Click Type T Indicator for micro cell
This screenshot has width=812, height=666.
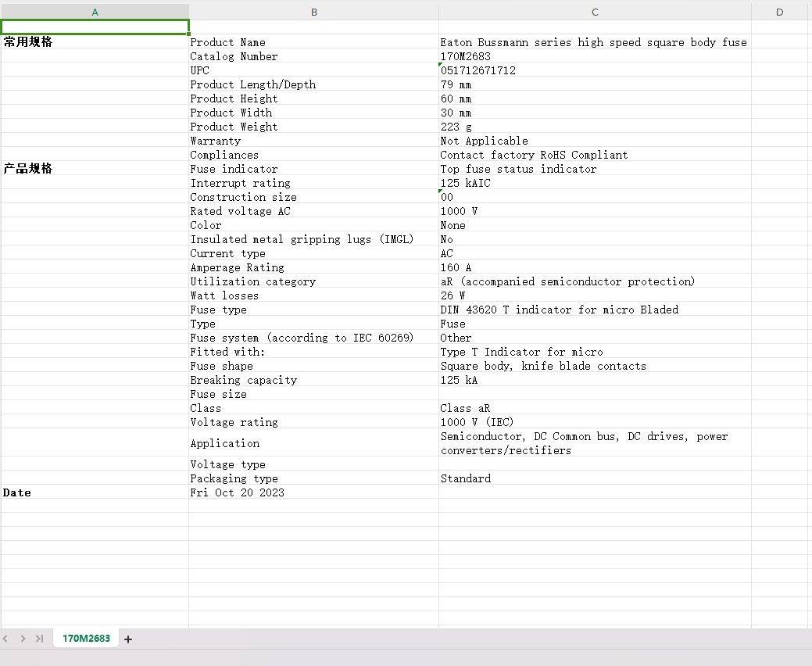[x=595, y=351]
